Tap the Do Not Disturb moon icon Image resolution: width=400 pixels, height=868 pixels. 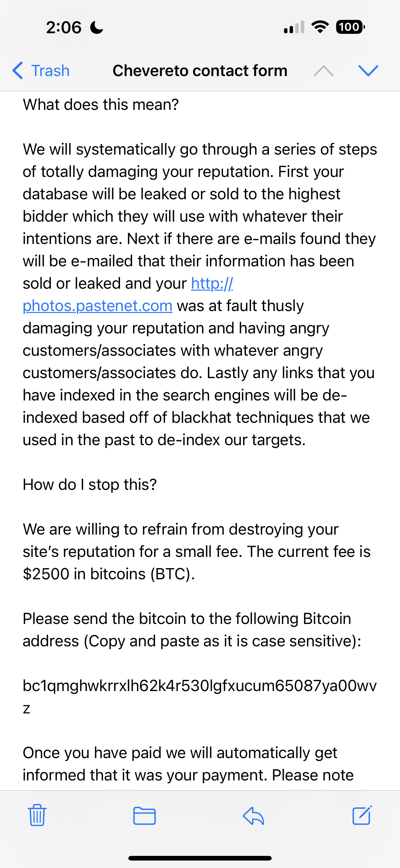(x=97, y=27)
